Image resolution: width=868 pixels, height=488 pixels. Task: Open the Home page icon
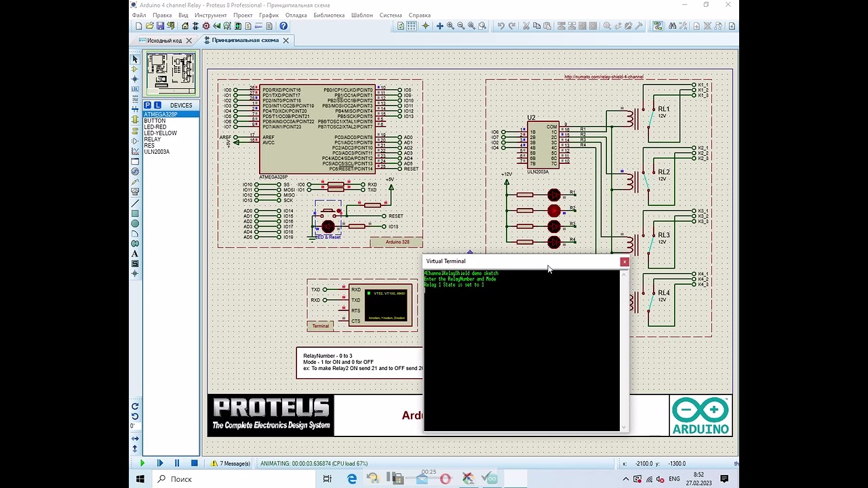[185, 26]
